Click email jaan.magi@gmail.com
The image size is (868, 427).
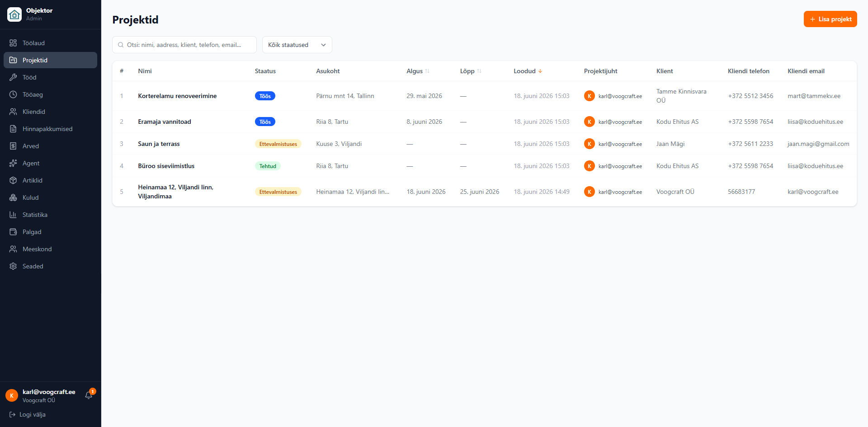tap(818, 144)
